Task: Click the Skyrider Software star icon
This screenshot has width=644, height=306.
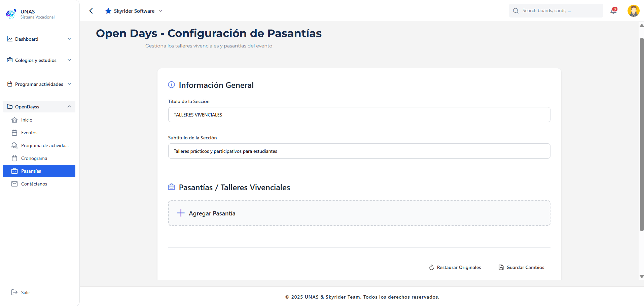Action: click(108, 11)
